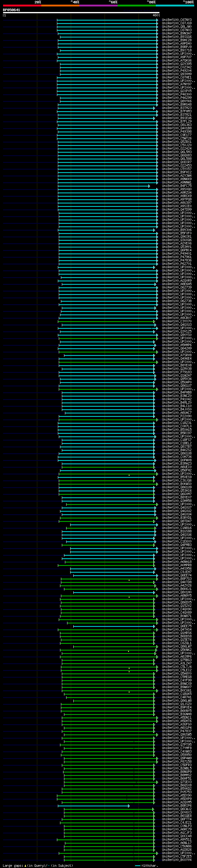
Task: Select the UniRef100_P05753 hit label
Action: [177, 792]
